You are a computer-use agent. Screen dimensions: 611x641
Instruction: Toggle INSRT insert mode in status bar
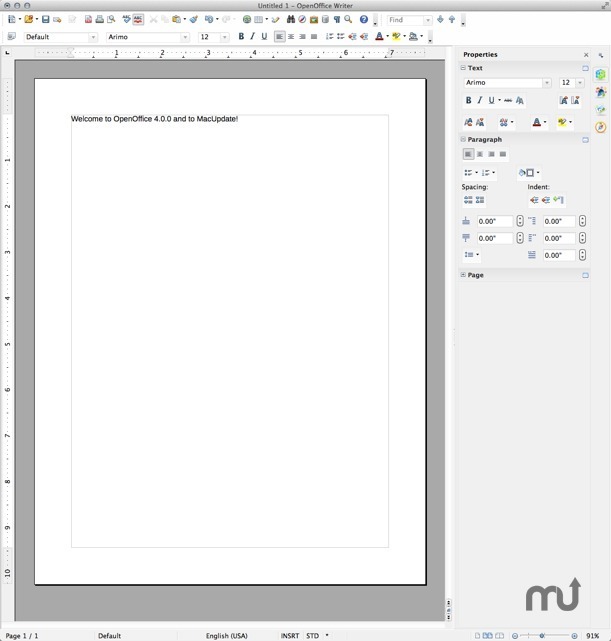pos(289,635)
